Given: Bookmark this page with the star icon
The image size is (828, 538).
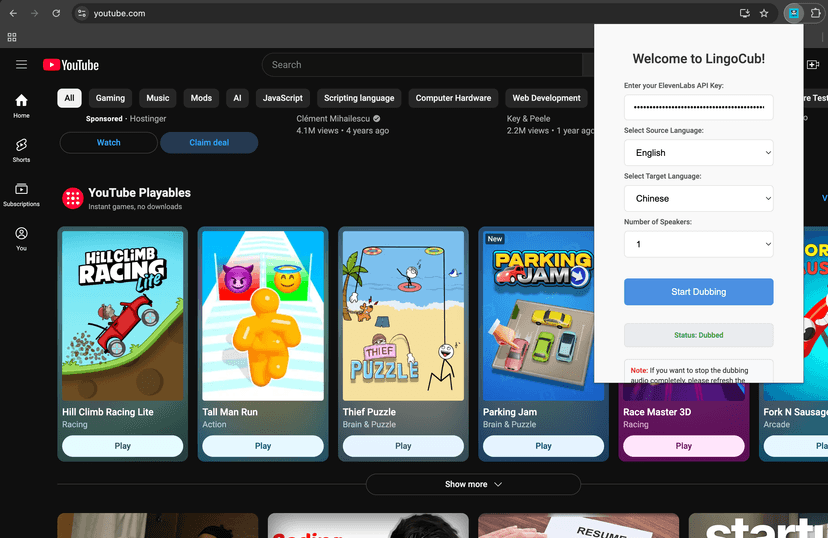Looking at the screenshot, I should tap(764, 13).
